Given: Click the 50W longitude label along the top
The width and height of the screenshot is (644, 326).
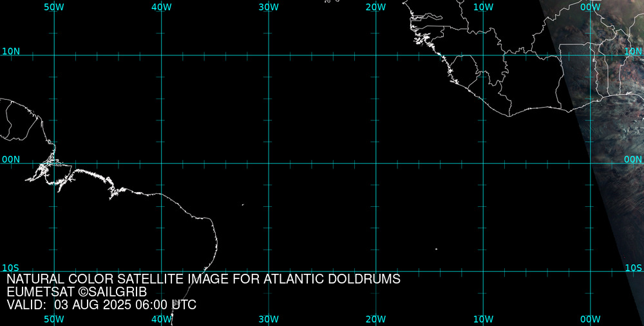Looking at the screenshot, I should coord(54,7).
